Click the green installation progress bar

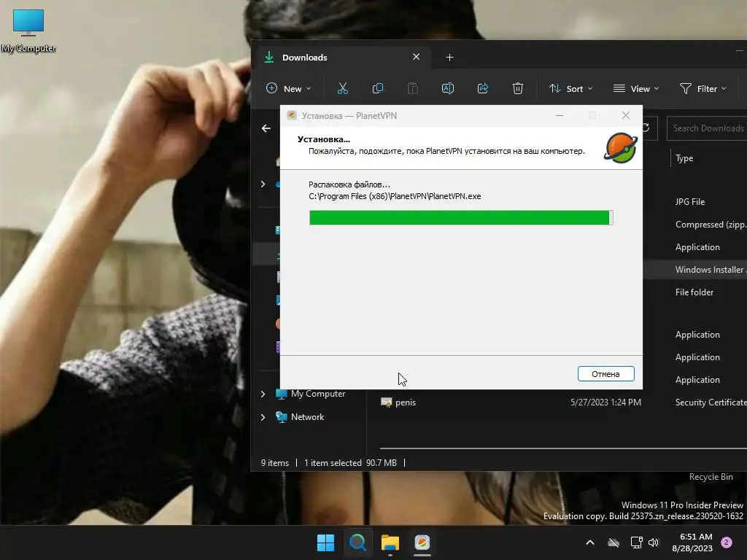pyautogui.click(x=461, y=217)
